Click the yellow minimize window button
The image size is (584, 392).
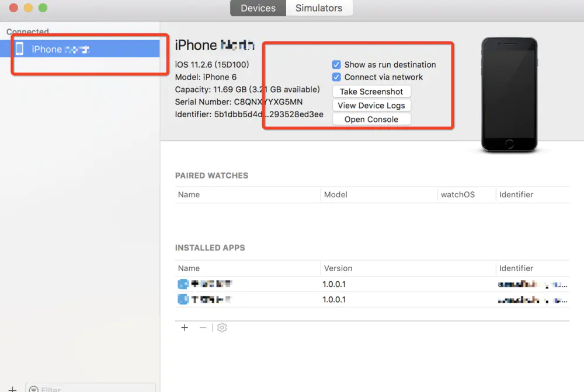point(28,8)
